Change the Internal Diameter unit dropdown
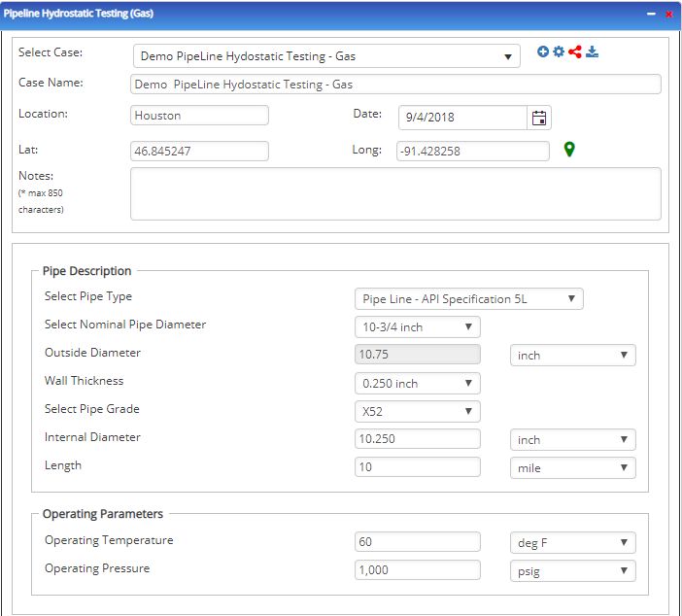The height and width of the screenshot is (616, 682). 573,440
